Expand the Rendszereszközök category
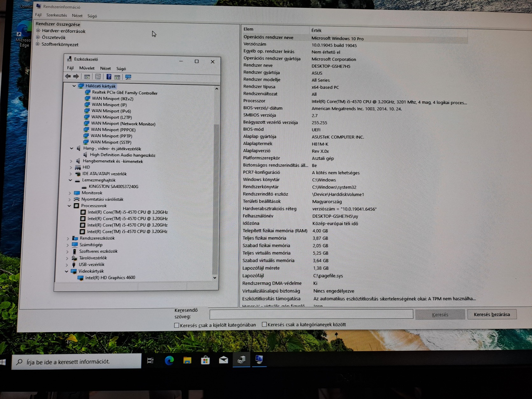The width and height of the screenshot is (532, 399). click(x=68, y=238)
